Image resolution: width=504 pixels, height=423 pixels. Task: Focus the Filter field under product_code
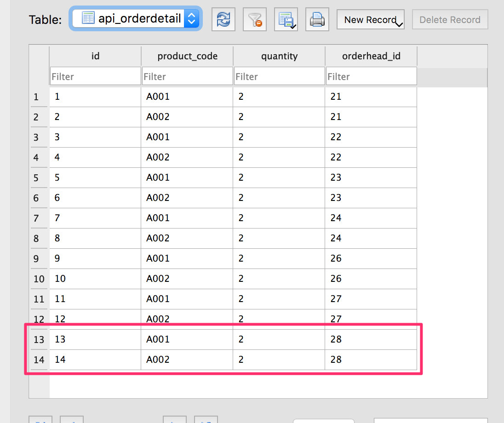(187, 76)
